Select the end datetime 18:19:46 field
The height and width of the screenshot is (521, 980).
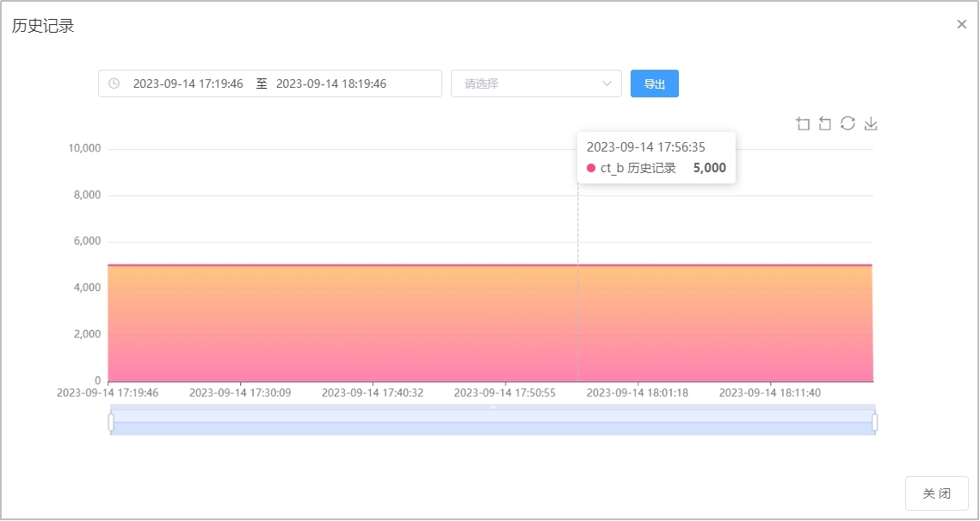coord(331,84)
